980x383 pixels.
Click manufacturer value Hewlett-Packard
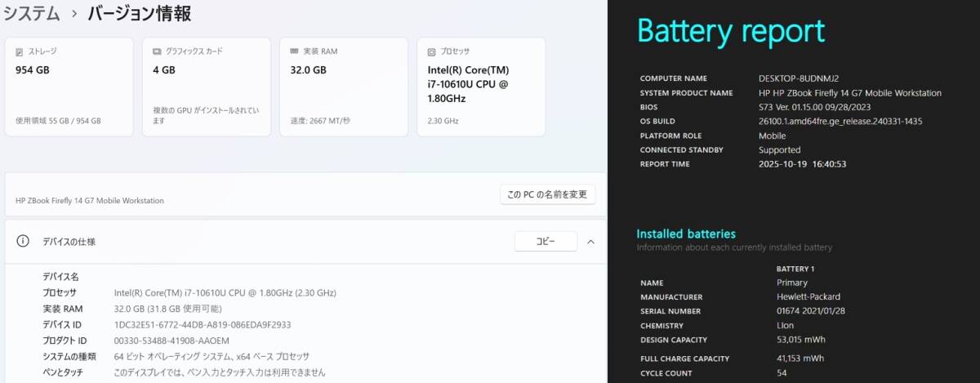(x=808, y=297)
